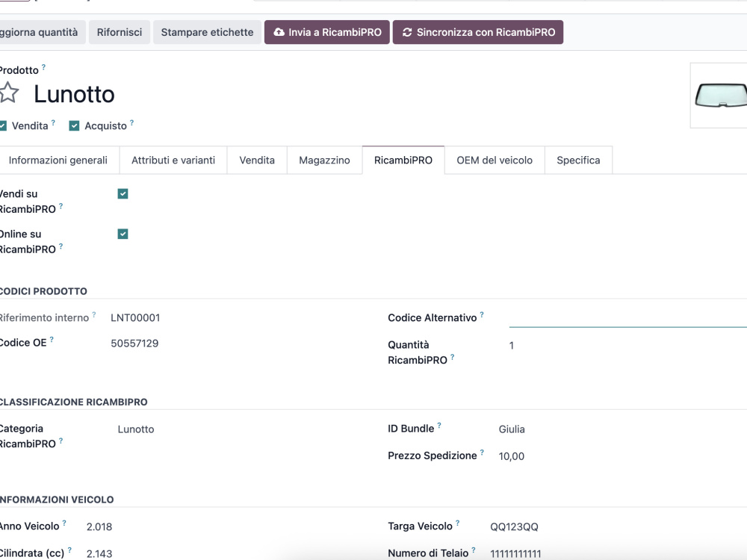Image resolution: width=747 pixels, height=560 pixels.
Task: Open help tooltip next to Anno Veicolo
Action: pyautogui.click(x=64, y=523)
